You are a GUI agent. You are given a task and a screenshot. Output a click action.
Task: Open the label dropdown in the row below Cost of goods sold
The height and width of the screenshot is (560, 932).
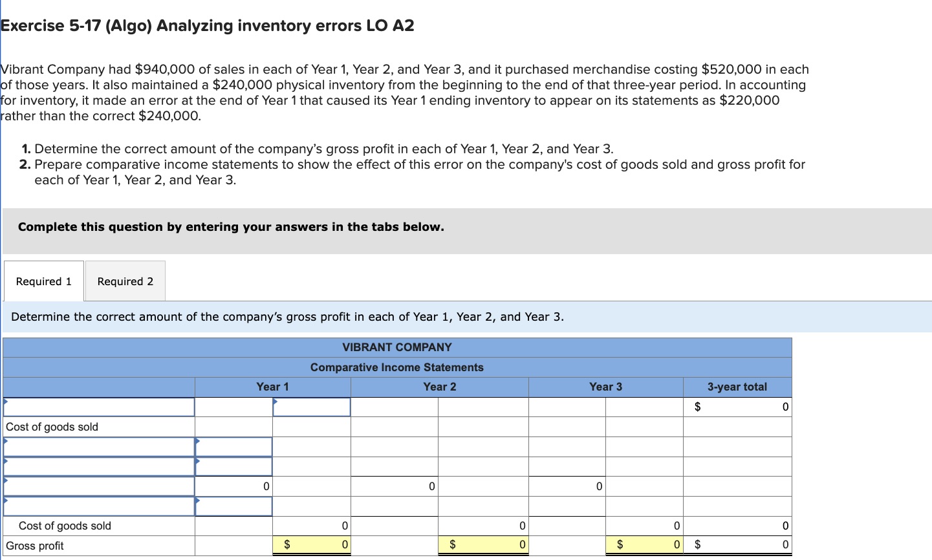(x=98, y=446)
